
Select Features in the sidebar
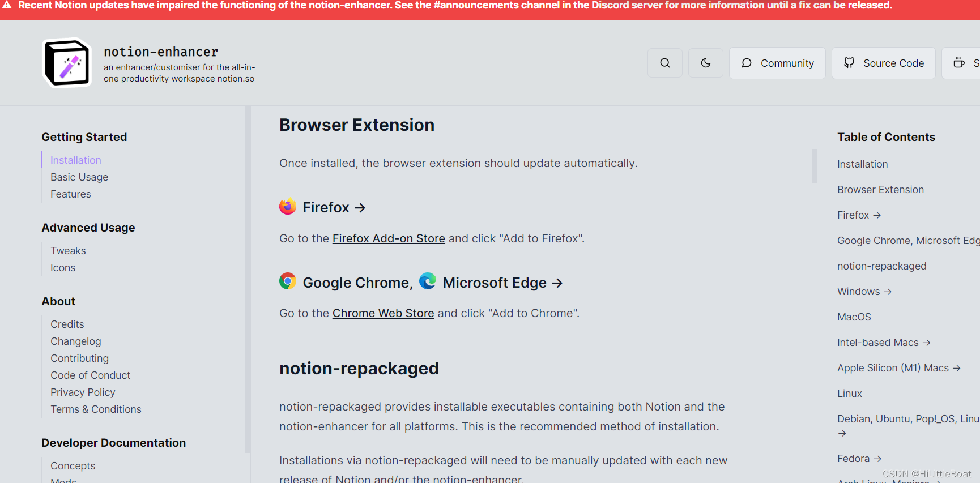[71, 194]
